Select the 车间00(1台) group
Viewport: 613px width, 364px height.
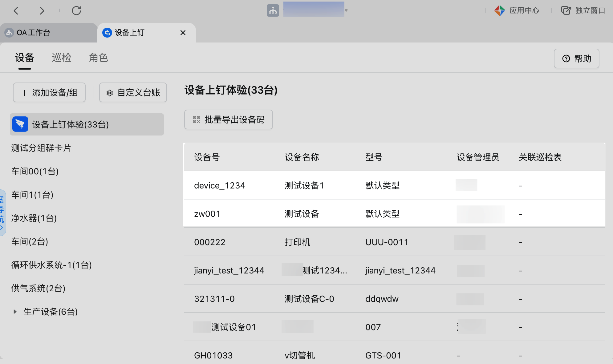tap(35, 172)
